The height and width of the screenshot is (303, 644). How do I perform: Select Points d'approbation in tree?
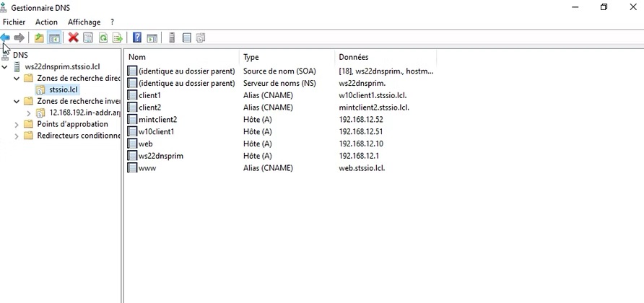(73, 124)
